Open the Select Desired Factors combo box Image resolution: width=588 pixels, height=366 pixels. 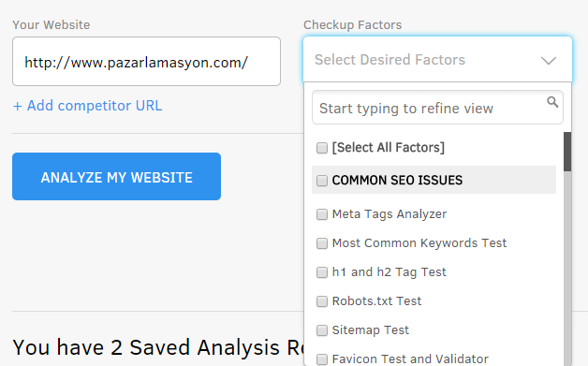(x=437, y=59)
